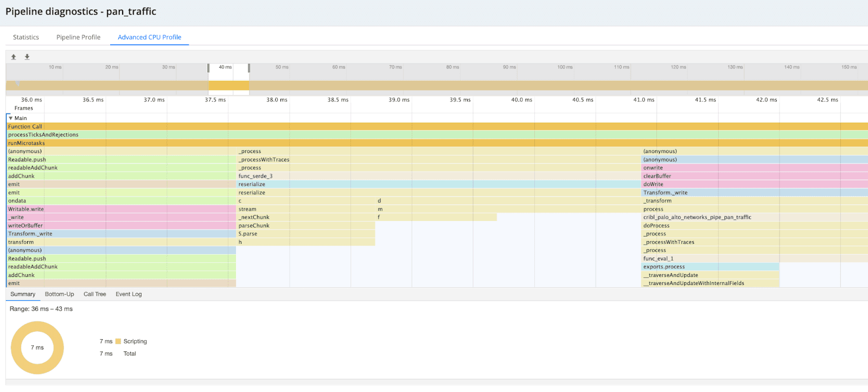The height and width of the screenshot is (392, 868).
Task: Select the cribl_palo_alto_networks_pipe_pan_traffic block
Action: click(x=697, y=217)
